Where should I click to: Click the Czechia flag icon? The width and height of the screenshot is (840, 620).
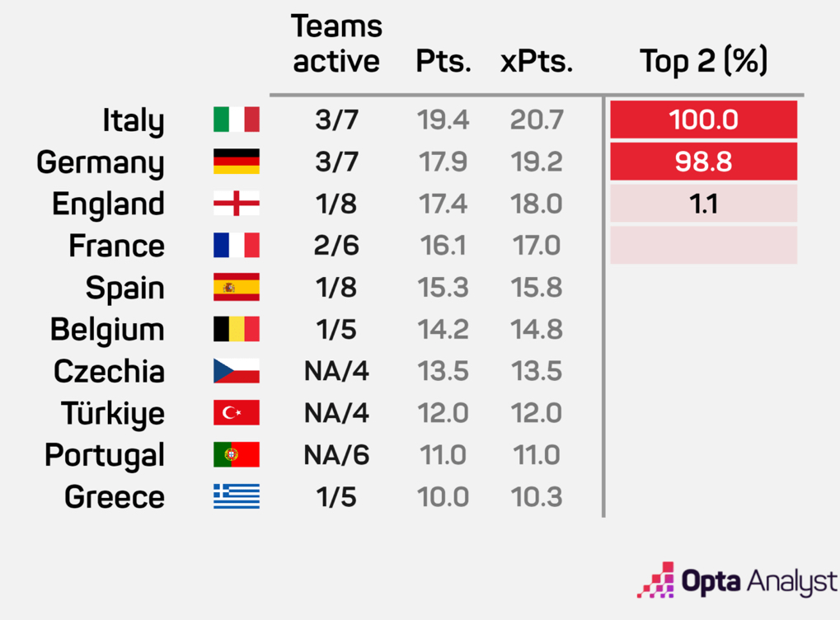(x=236, y=371)
